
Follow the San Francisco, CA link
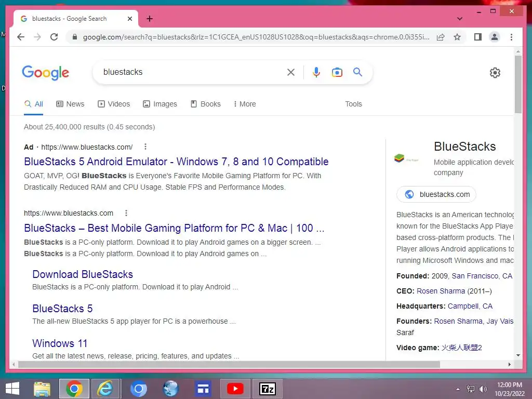pyautogui.click(x=482, y=276)
